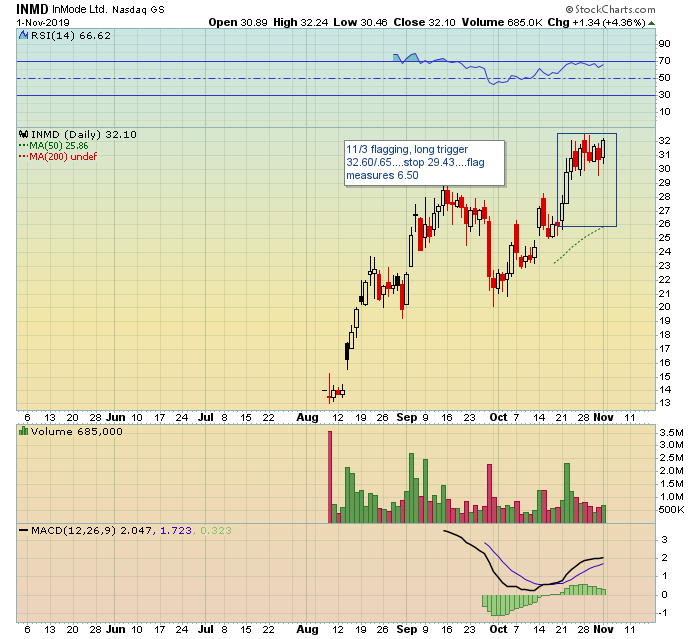Click the InMode Ltd. company name
The width and height of the screenshot is (700, 639).
pos(79,9)
